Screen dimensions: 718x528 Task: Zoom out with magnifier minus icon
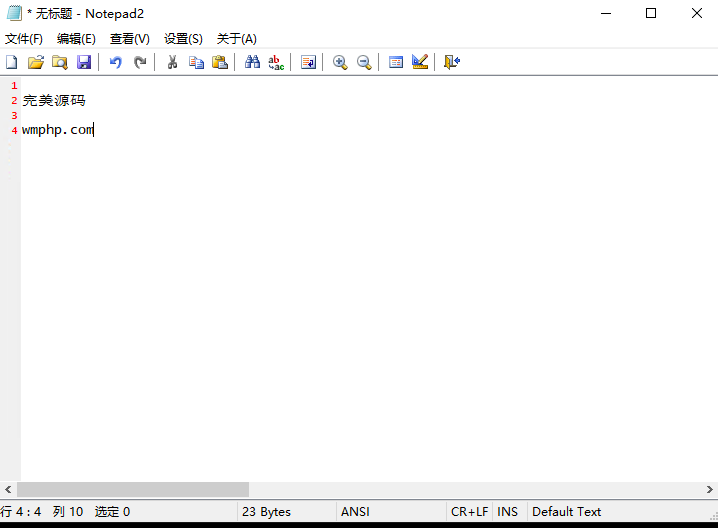coord(364,62)
